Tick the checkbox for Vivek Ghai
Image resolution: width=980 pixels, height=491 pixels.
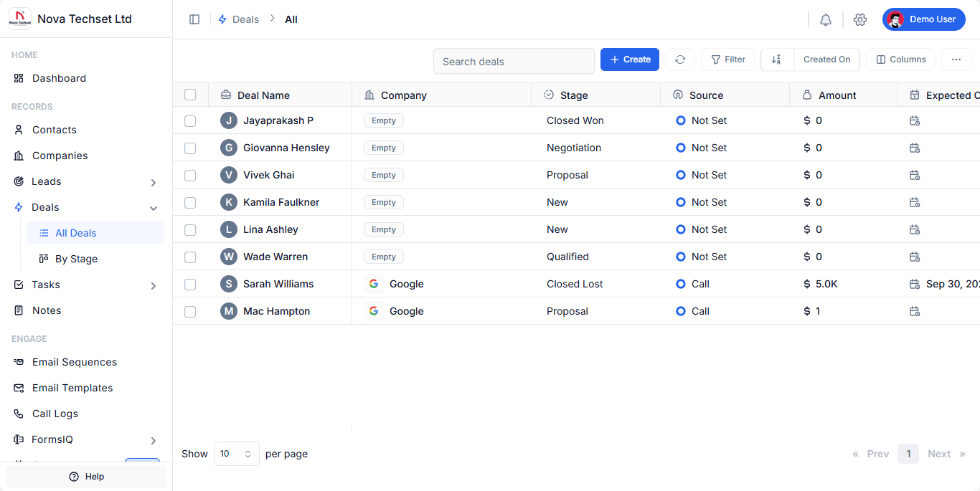(x=190, y=176)
